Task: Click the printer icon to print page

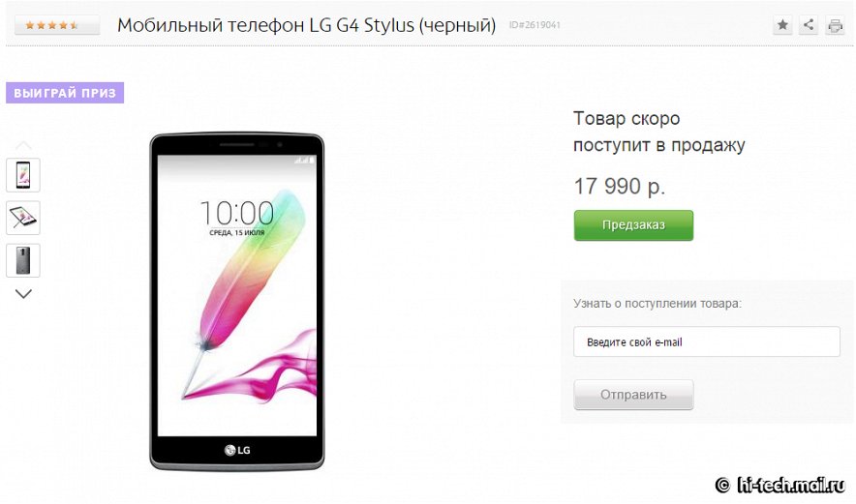Action: (836, 25)
